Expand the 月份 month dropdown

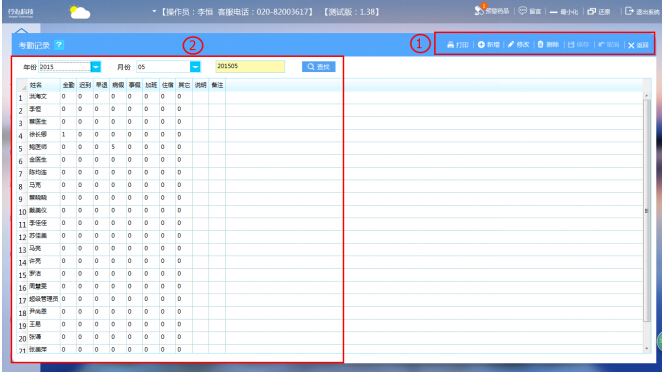tap(195, 67)
